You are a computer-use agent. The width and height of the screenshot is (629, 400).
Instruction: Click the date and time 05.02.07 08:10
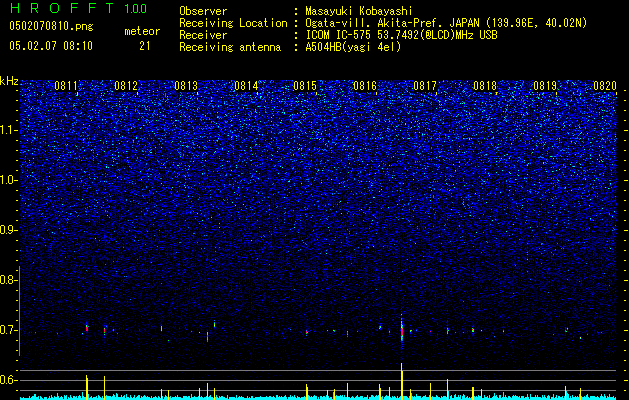coord(51,46)
